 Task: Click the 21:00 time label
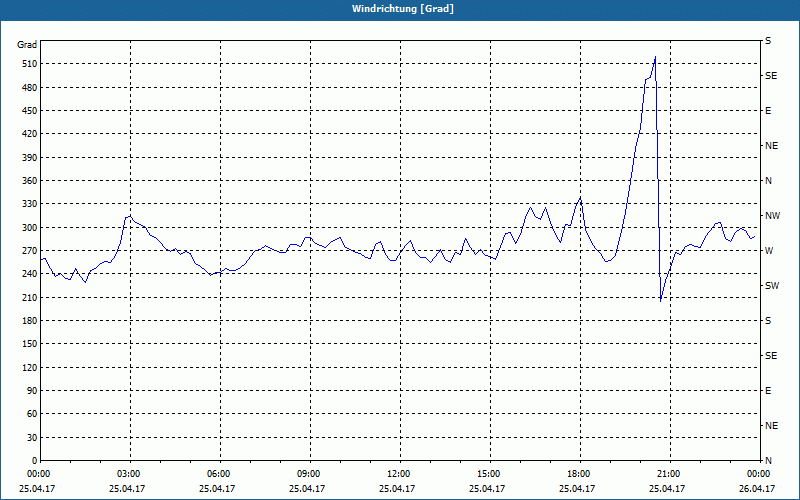tap(668, 474)
